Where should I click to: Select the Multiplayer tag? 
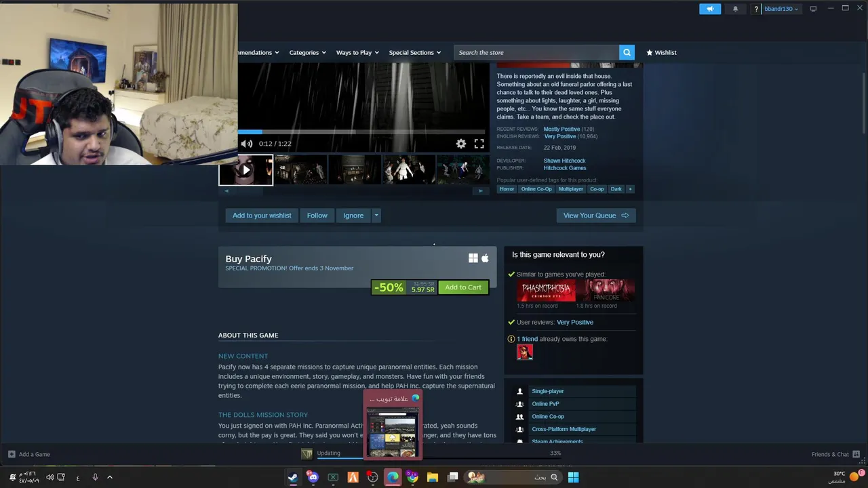pos(571,189)
